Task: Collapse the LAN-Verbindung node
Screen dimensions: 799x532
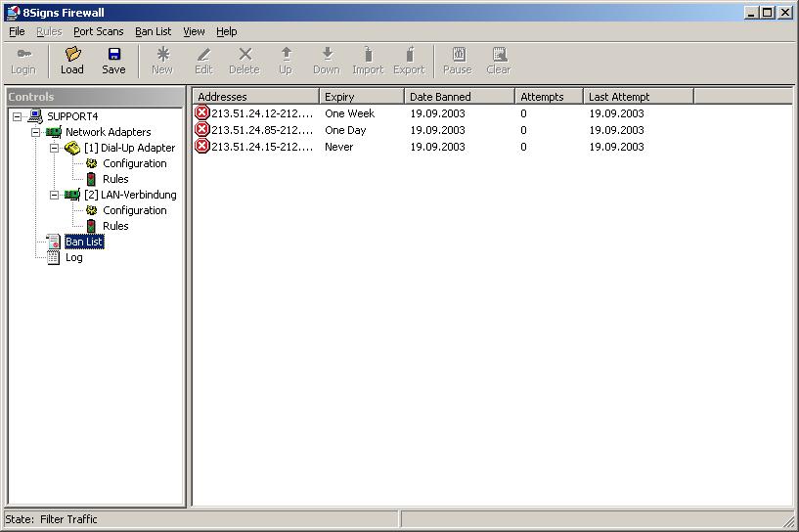Action: 55,195
